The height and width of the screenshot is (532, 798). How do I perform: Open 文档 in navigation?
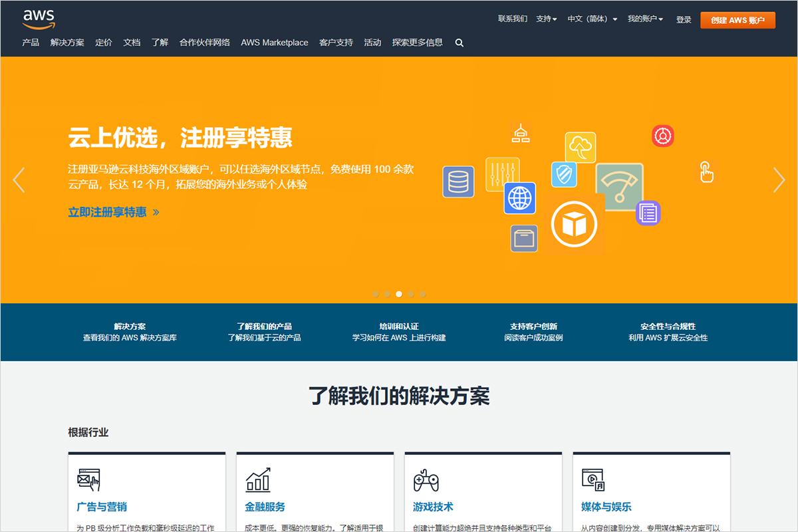pyautogui.click(x=132, y=43)
